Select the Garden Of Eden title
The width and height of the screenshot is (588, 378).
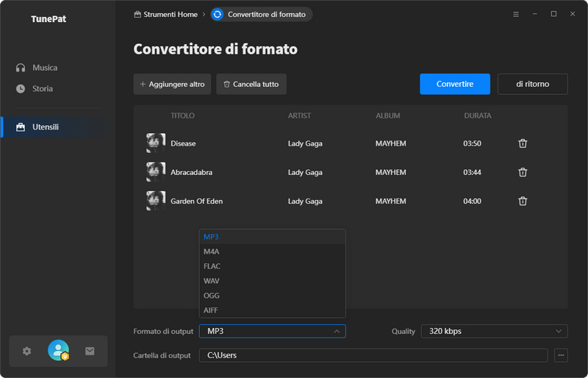(x=196, y=202)
